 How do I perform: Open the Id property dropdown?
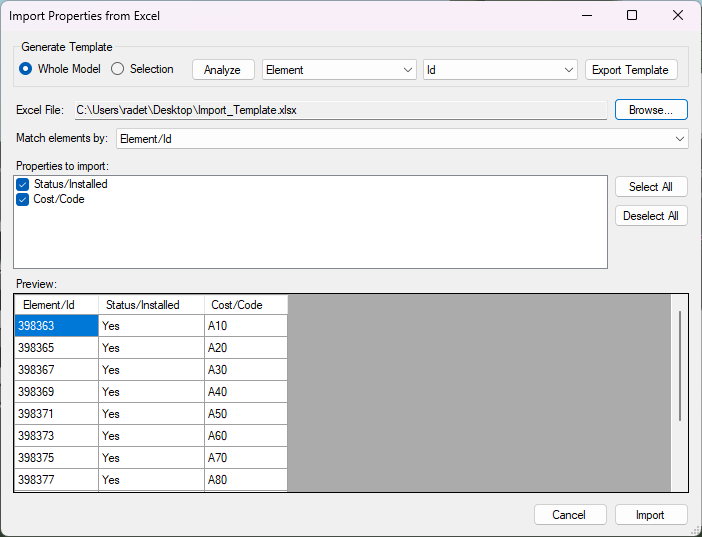point(500,70)
